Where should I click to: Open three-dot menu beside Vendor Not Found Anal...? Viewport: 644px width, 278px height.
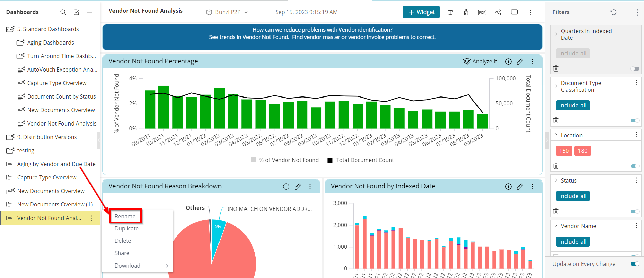pos(92,218)
